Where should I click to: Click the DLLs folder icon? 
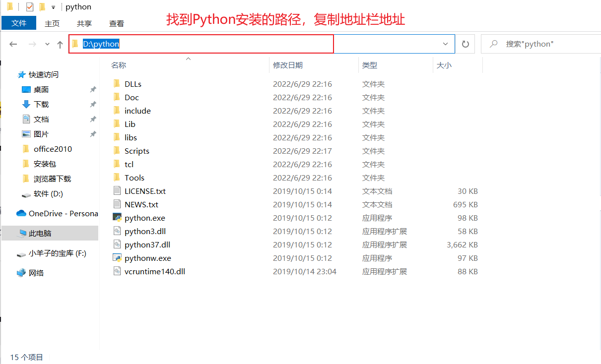click(x=117, y=84)
